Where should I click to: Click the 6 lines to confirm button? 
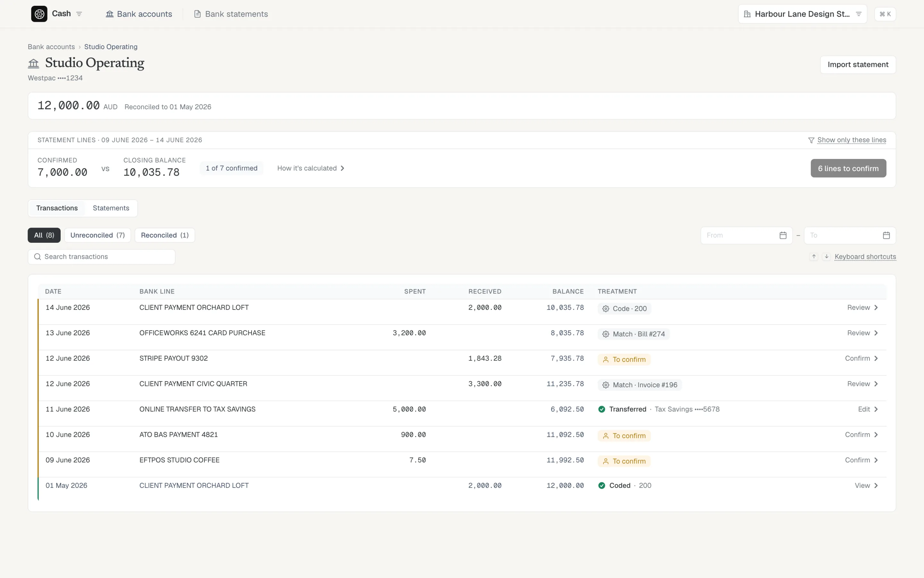848,168
